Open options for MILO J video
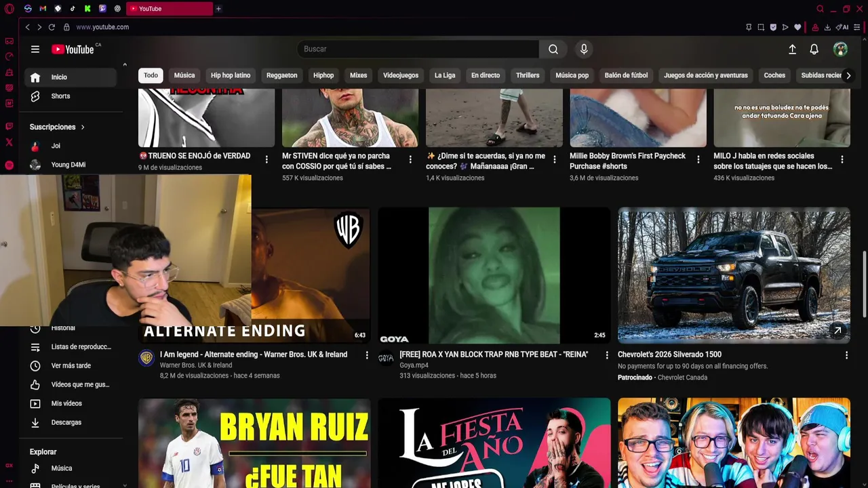The width and height of the screenshot is (868, 488). (842, 159)
